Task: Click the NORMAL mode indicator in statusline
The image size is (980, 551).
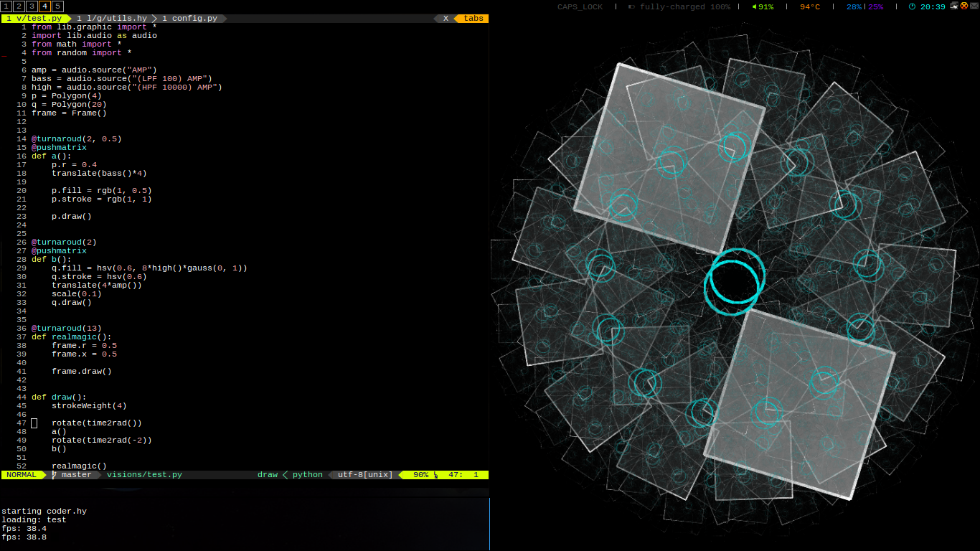Action: (x=22, y=474)
